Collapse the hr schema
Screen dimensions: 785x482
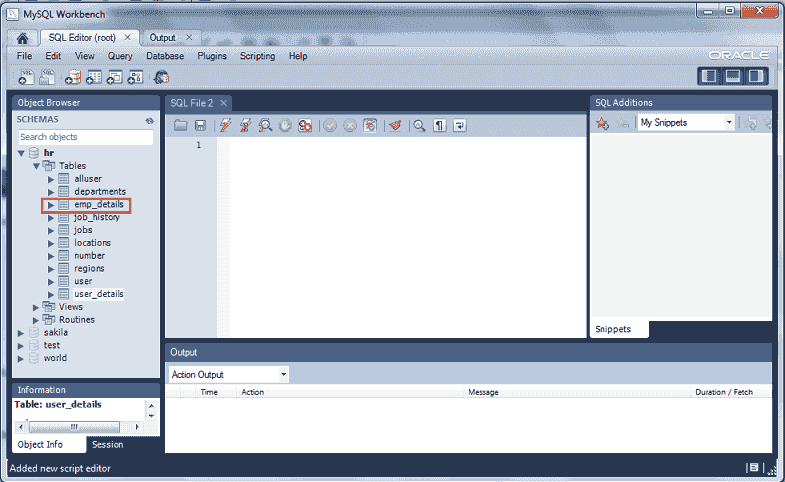[21, 153]
